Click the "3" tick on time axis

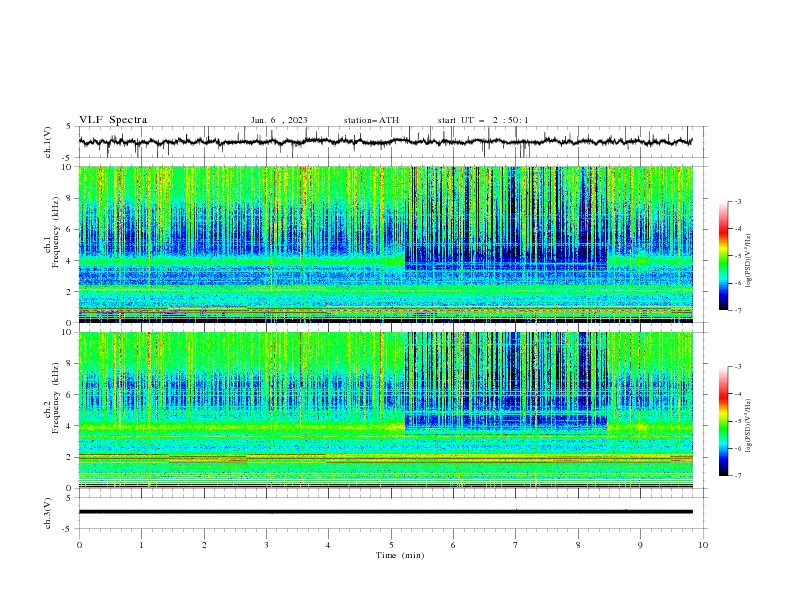266,545
